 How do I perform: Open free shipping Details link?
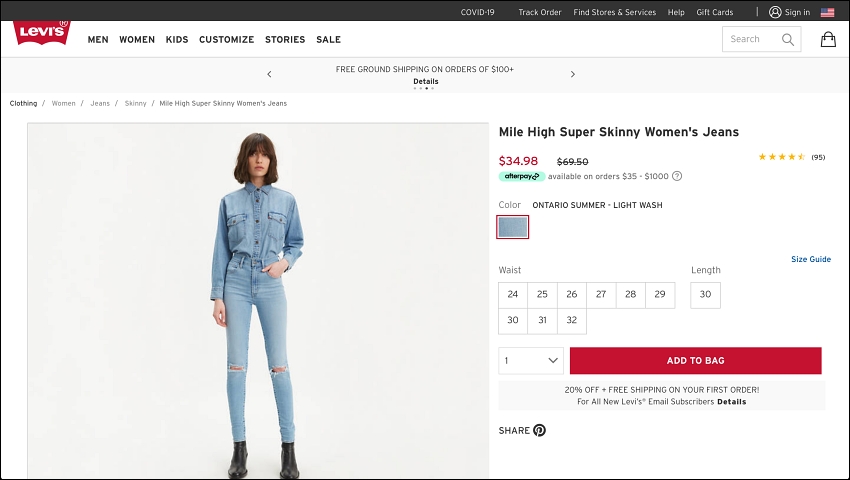426,81
